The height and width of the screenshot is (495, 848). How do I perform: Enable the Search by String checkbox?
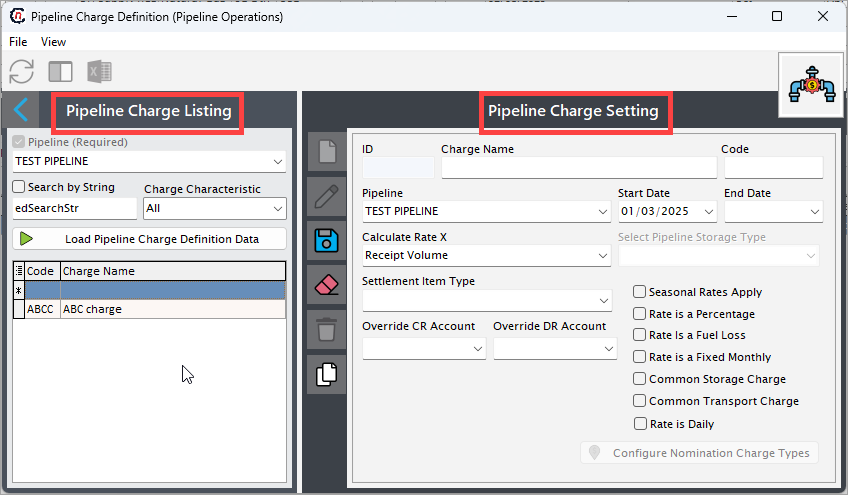19,187
